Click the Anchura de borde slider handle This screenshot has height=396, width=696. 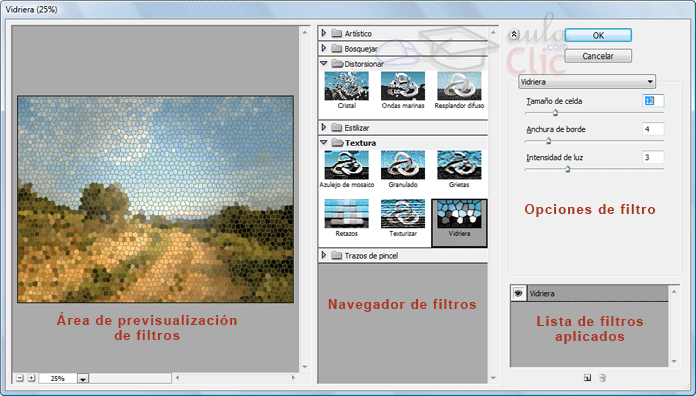[548, 141]
